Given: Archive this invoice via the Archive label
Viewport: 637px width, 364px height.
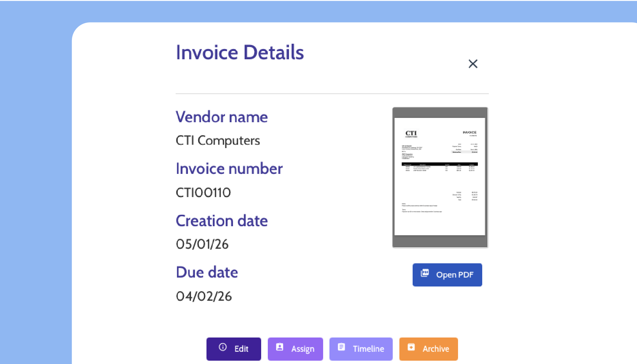Looking at the screenshot, I should (435, 349).
